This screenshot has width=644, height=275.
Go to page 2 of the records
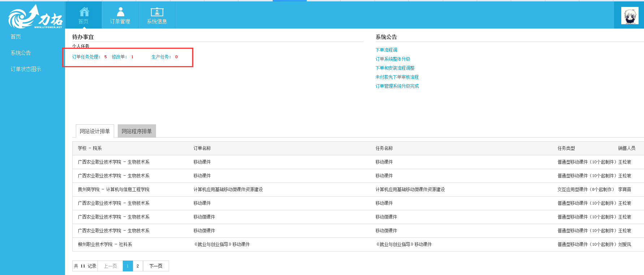[138, 266]
